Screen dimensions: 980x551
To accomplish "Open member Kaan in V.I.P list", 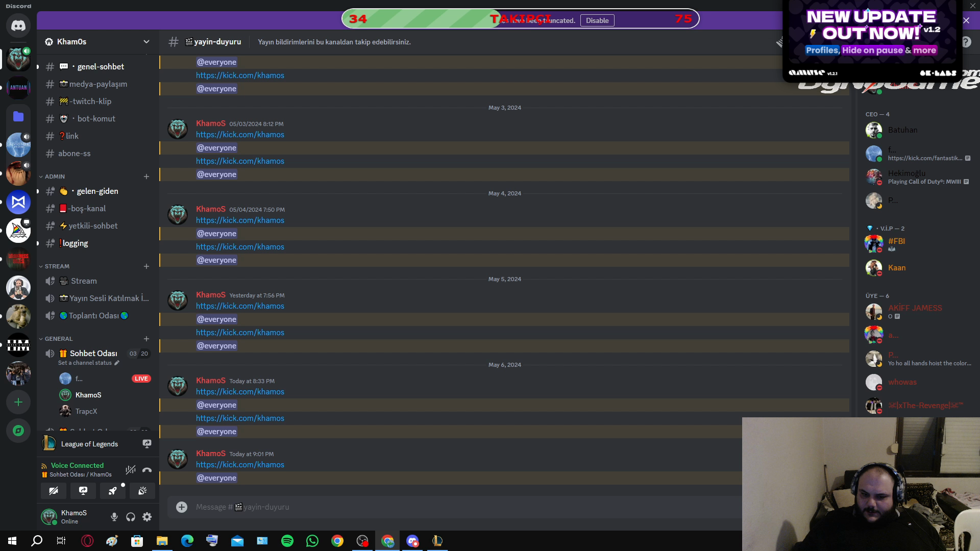I will (x=897, y=268).
